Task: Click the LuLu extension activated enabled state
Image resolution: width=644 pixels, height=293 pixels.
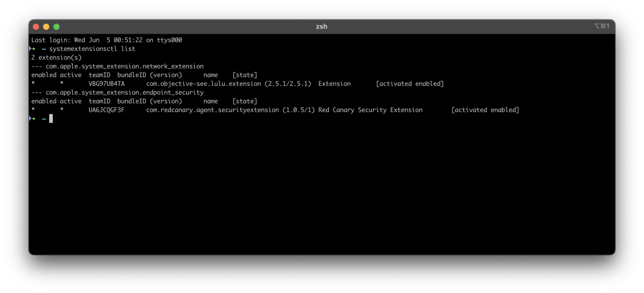Action: click(x=410, y=84)
